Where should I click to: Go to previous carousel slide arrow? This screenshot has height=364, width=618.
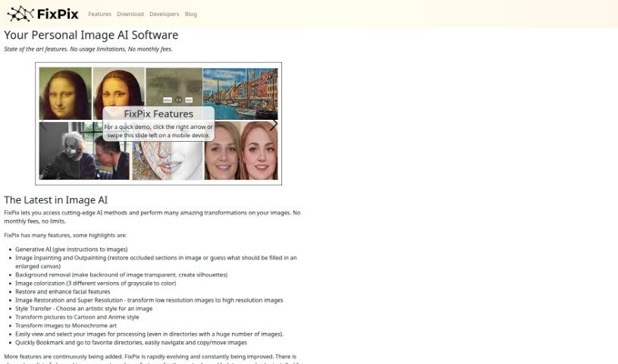tap(44, 125)
